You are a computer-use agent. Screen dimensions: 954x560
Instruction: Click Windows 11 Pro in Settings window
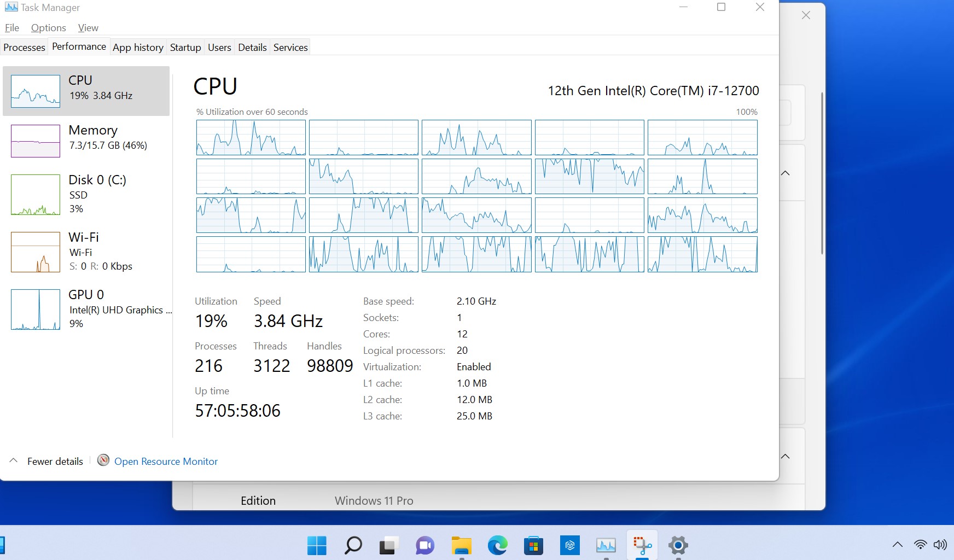pos(374,501)
